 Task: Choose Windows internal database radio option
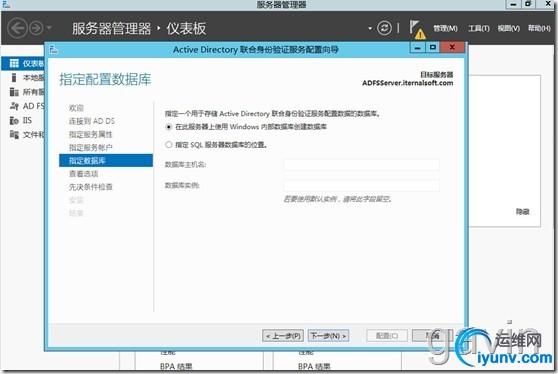click(169, 127)
